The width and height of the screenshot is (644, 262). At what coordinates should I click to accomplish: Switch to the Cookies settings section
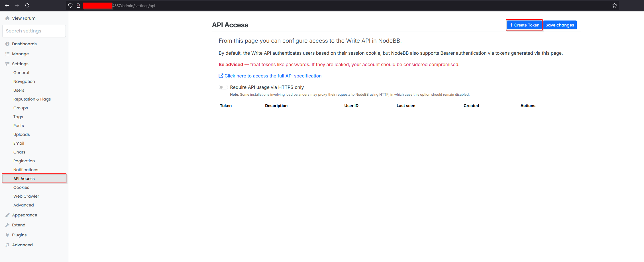point(21,187)
